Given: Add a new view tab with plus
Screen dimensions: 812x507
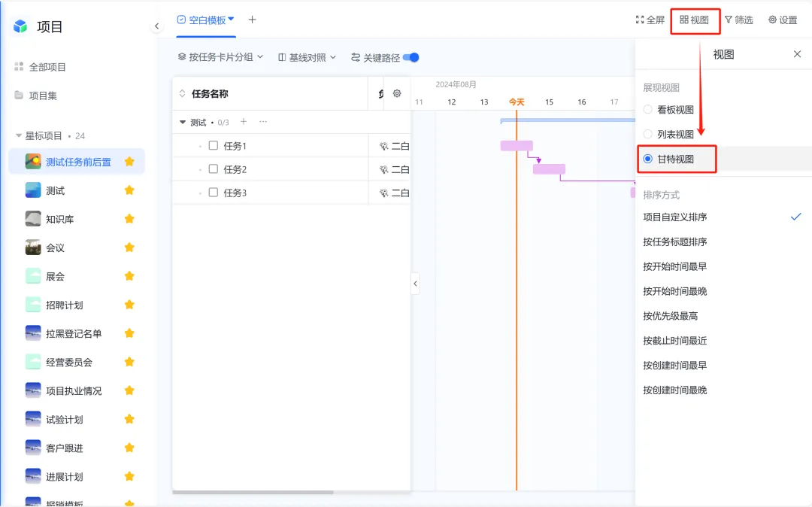Looking at the screenshot, I should tap(252, 20).
